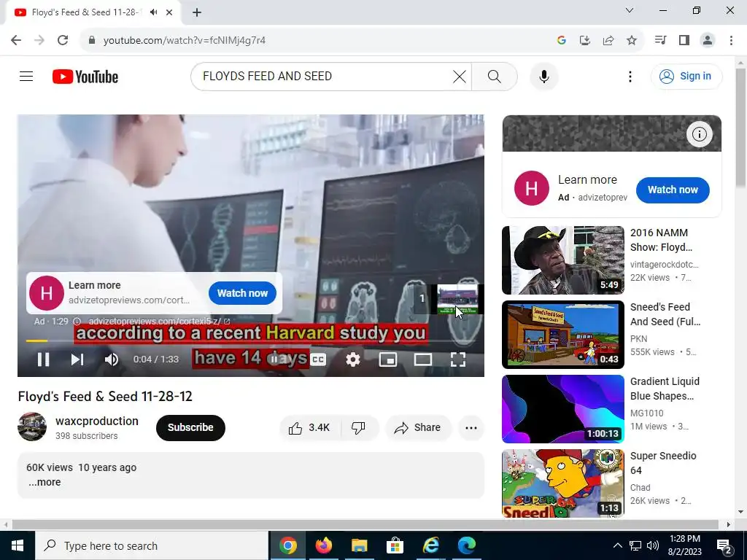Click the Windows taskbar search box
Screen dimensions: 747x560
coord(152,545)
